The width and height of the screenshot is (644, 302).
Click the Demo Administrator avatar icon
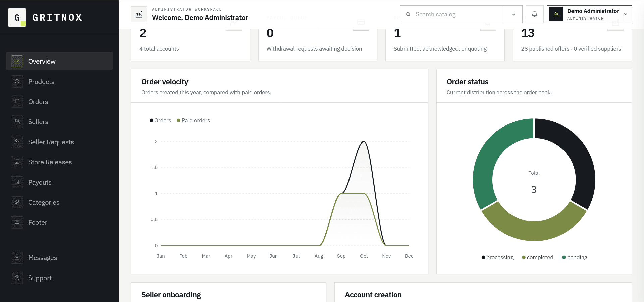[x=556, y=14]
